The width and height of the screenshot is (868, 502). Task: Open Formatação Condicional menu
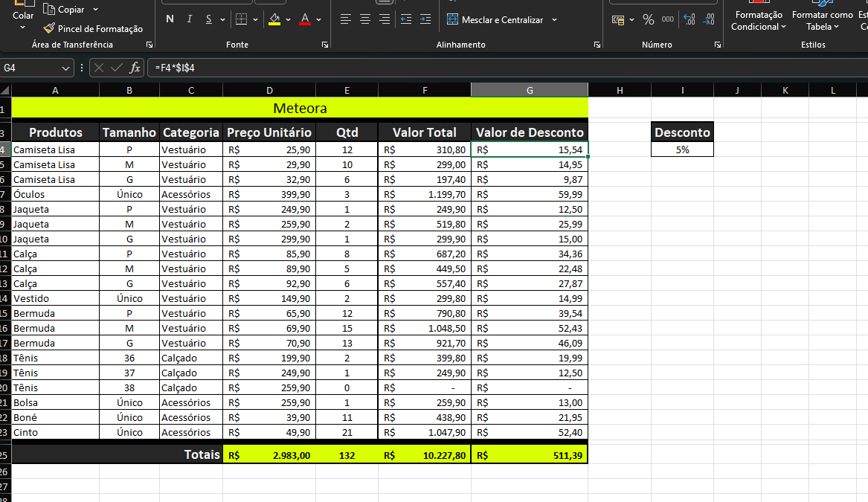[758, 20]
